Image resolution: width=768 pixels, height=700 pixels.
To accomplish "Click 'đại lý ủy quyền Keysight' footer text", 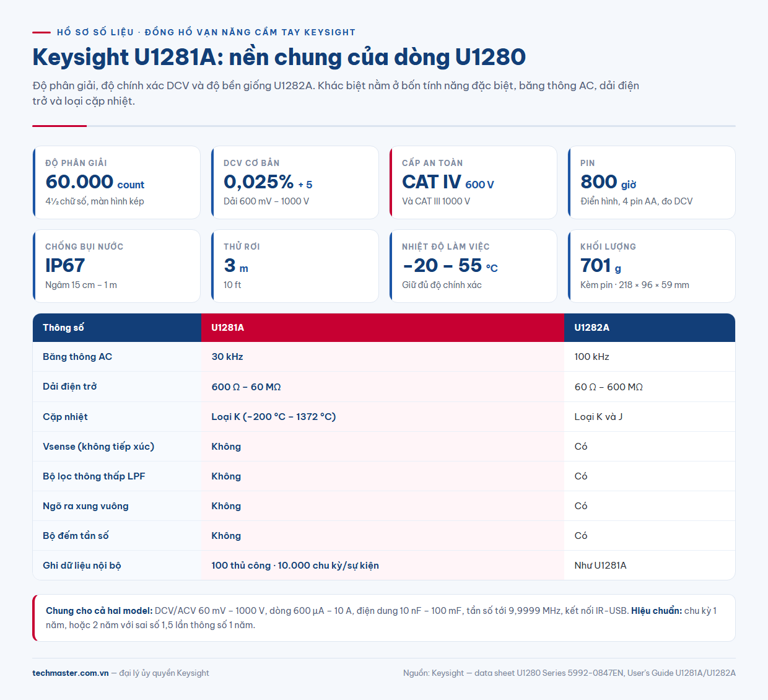I will pos(164,673).
